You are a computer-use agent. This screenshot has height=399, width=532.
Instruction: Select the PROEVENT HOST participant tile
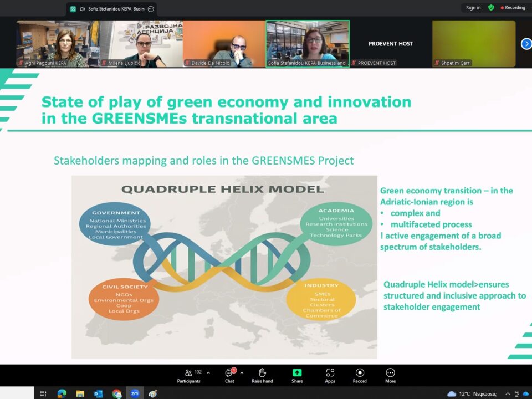pos(391,44)
